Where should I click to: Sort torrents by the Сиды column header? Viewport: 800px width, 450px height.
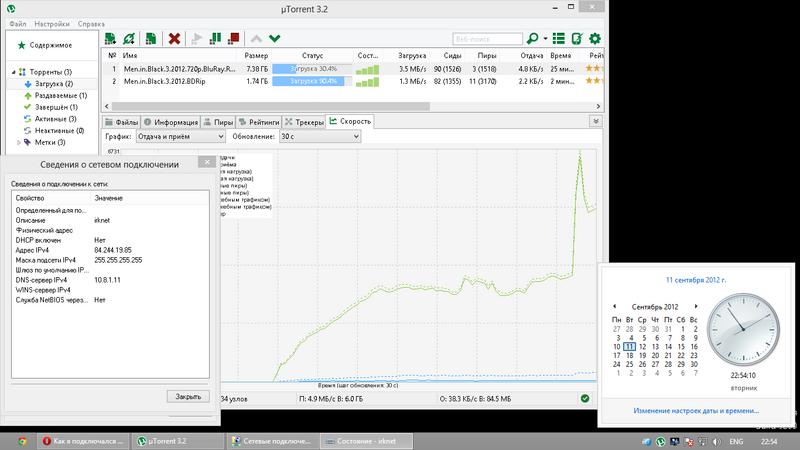pyautogui.click(x=452, y=55)
